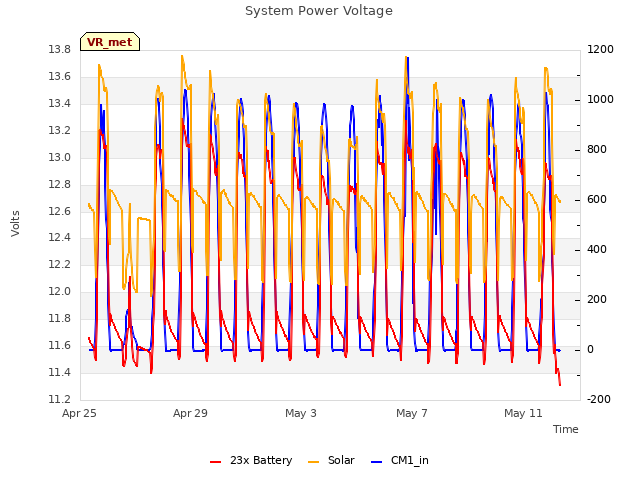Click the 800 right axis tick label
This screenshot has height=480, width=640.
(x=597, y=150)
